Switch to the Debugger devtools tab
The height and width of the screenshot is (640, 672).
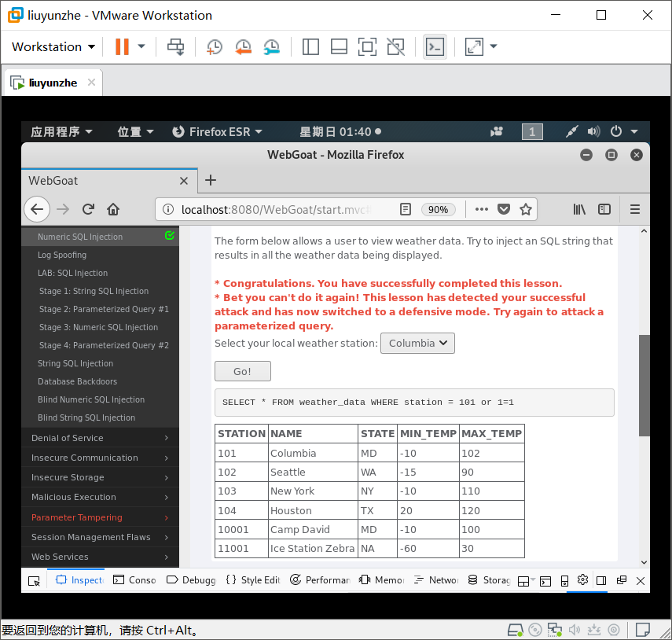point(191,580)
